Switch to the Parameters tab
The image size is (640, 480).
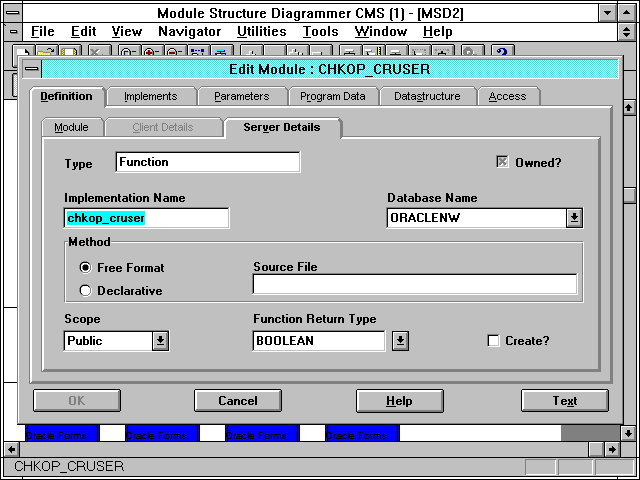[241, 96]
